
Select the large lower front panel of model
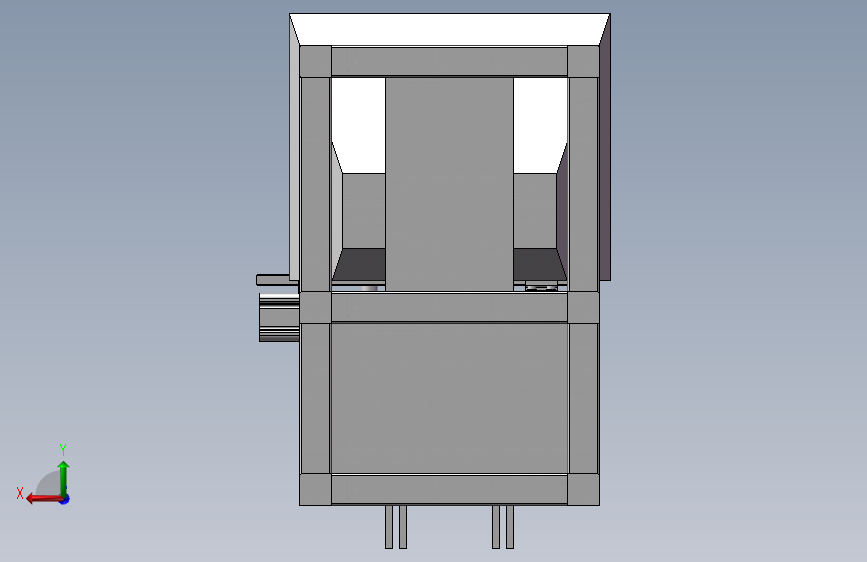point(450,398)
